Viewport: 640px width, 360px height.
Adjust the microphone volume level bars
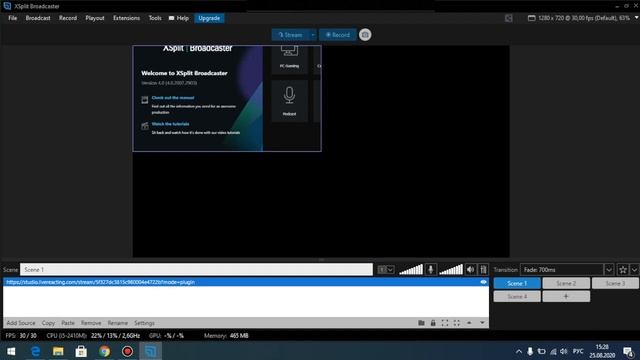click(411, 269)
